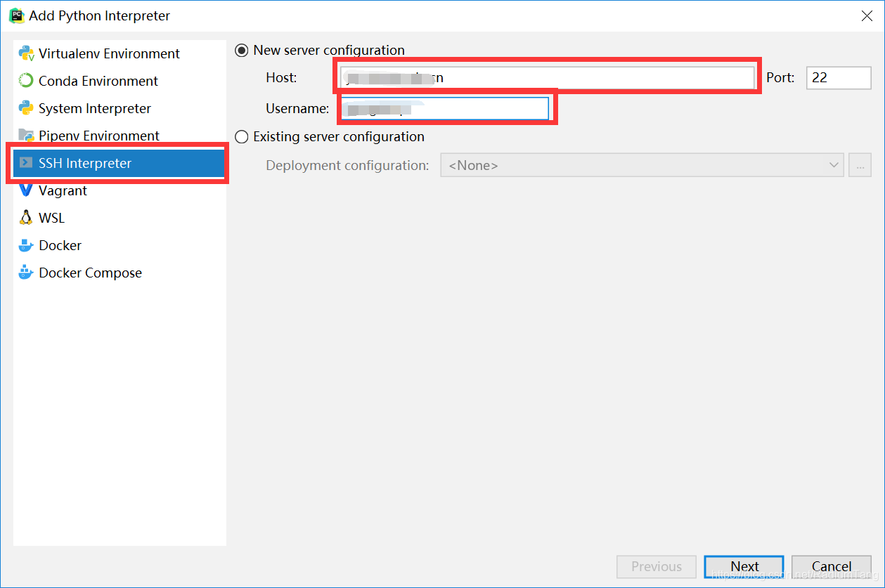
Task: Choose Docker in the list
Action: [119, 245]
